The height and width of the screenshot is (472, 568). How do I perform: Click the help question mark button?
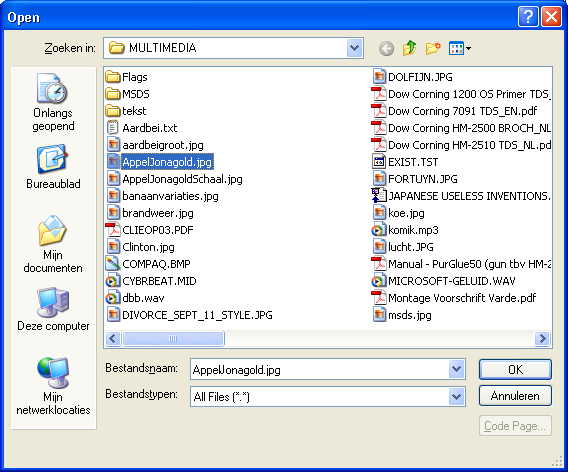[x=528, y=17]
